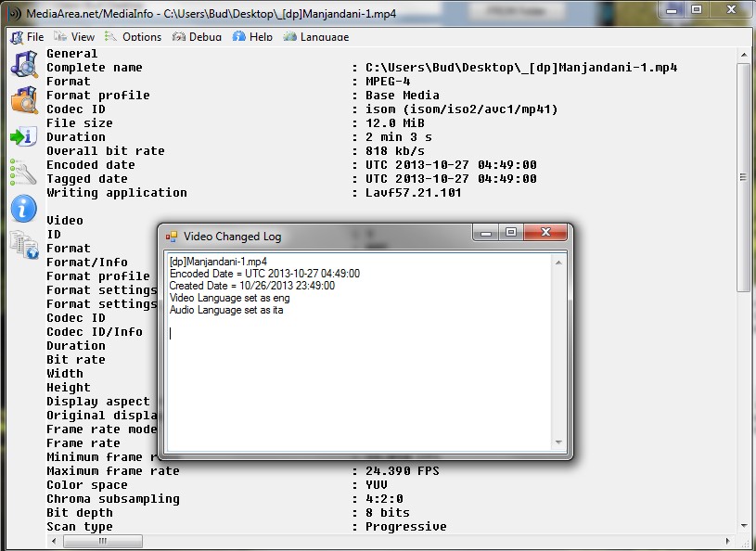Maximize the Video Changed Log window
The height and width of the screenshot is (551, 756).
coord(511,232)
